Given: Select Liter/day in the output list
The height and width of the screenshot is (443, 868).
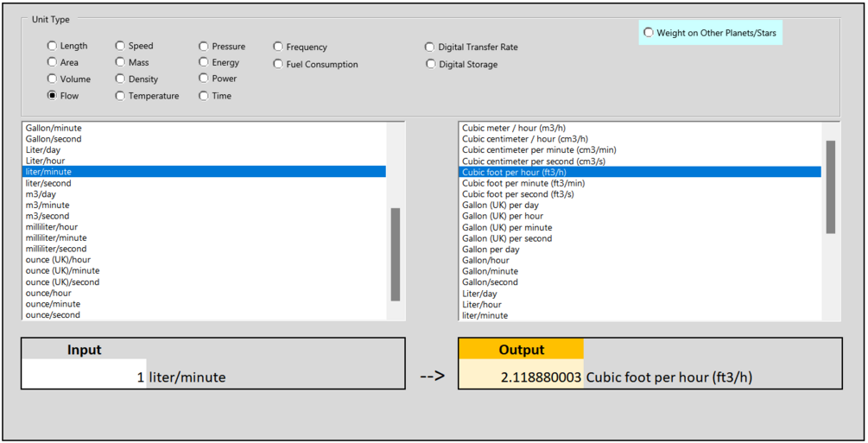Looking at the screenshot, I should click(x=640, y=294).
